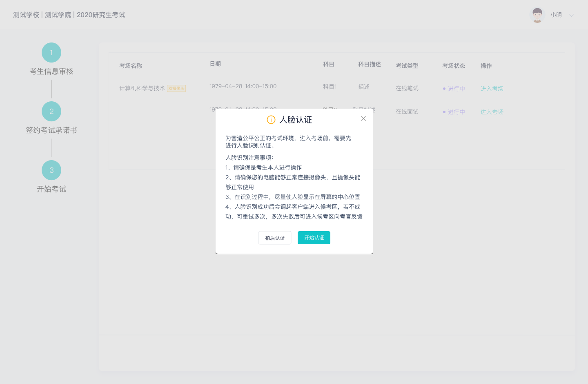Open the 小明 user dropdown arrow
The width and height of the screenshot is (588, 384).
click(572, 15)
